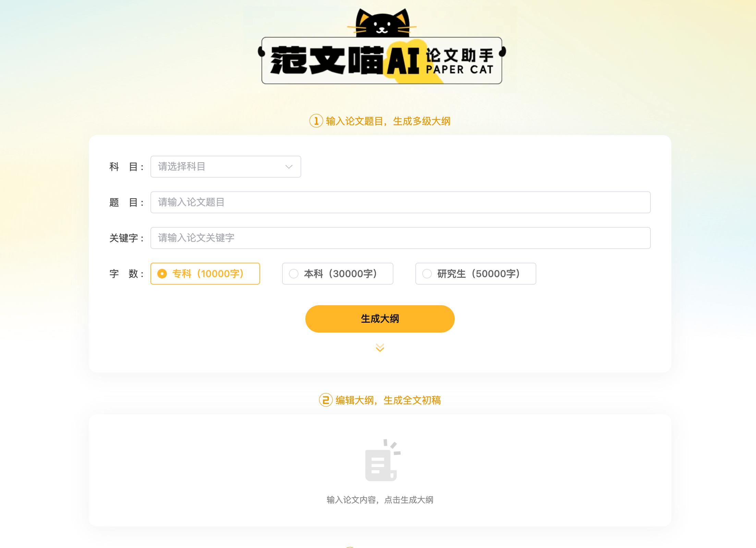This screenshot has width=756, height=548.
Task: Click the double down chevron icon
Action: click(x=380, y=348)
